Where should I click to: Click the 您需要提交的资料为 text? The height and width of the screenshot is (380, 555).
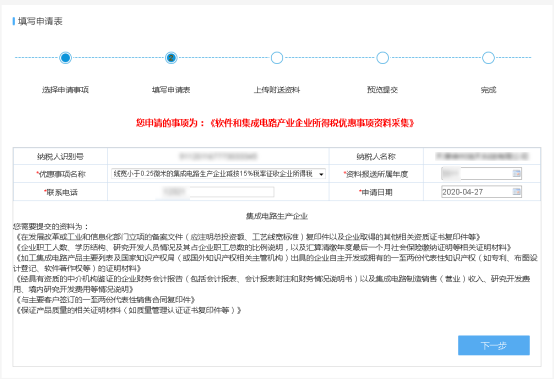(x=51, y=226)
